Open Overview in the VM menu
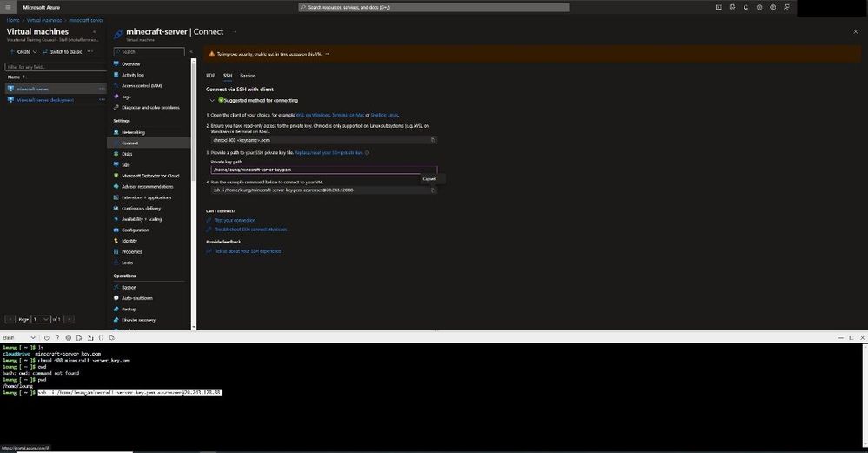Viewport: 868px width, 453px height. [x=130, y=64]
